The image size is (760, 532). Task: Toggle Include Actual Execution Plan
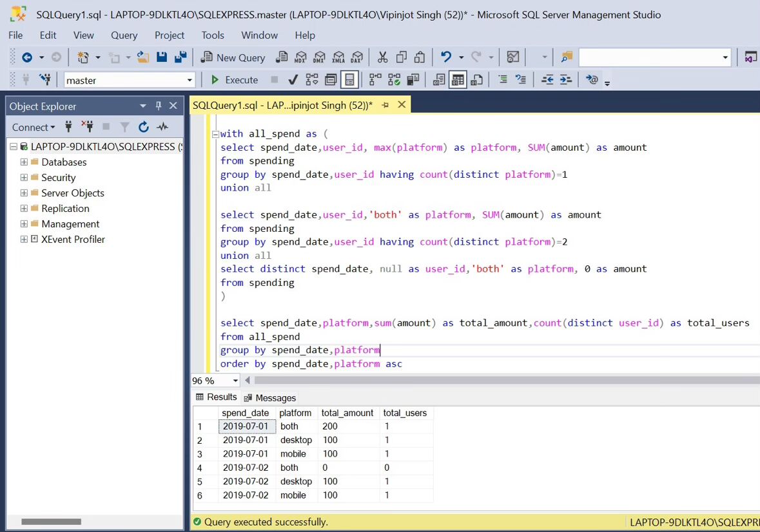point(375,80)
